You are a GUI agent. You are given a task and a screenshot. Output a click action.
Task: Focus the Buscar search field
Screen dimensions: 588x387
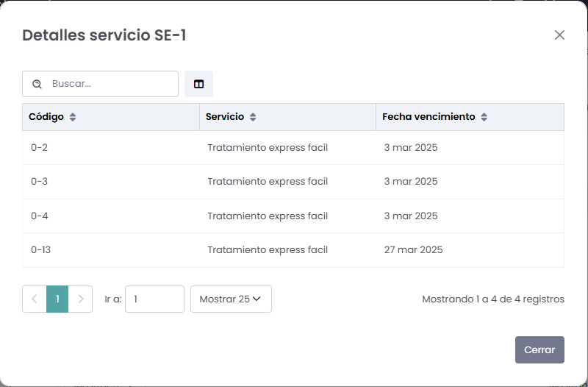(x=110, y=84)
